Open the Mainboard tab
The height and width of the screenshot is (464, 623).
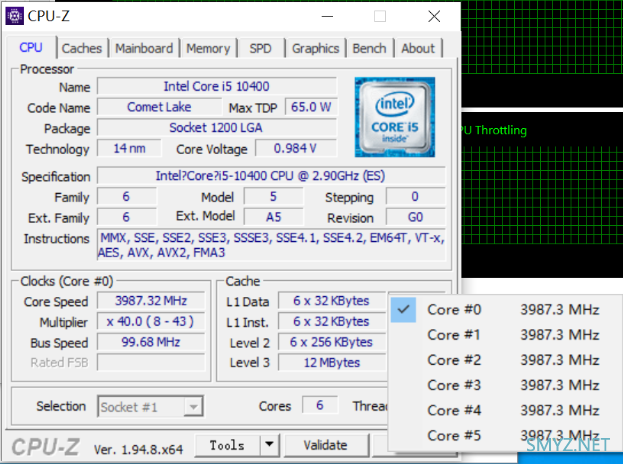coord(144,48)
